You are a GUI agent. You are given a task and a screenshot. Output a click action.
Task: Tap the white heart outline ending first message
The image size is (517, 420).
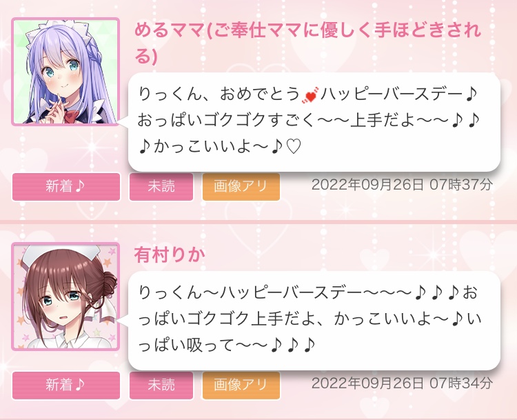(x=294, y=147)
